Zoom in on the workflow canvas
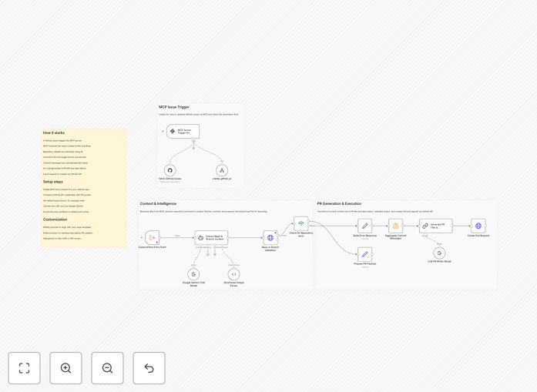Screen dimensions: 537x392 (65, 368)
